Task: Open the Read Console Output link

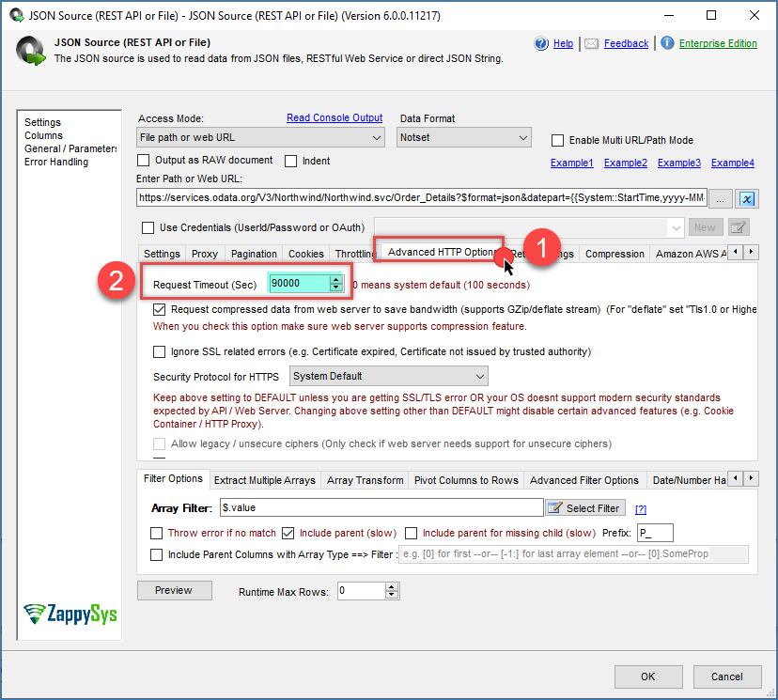Action: [x=335, y=117]
